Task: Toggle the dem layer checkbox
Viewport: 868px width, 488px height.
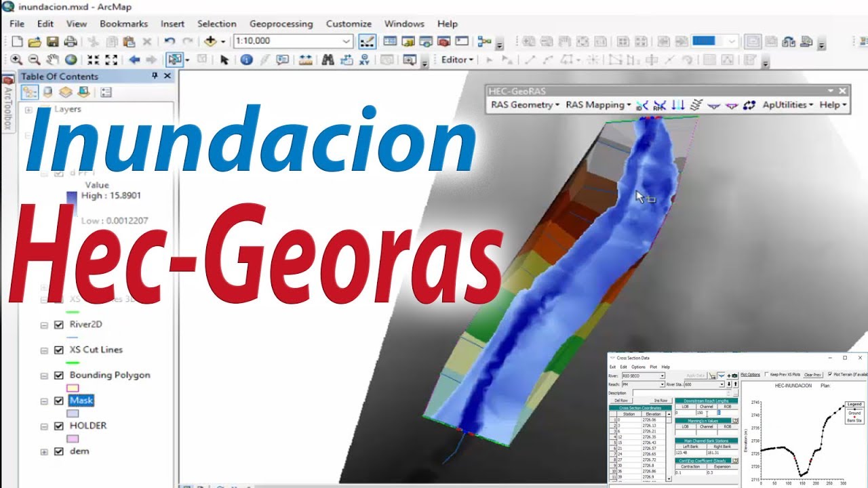Action: pos(59,451)
